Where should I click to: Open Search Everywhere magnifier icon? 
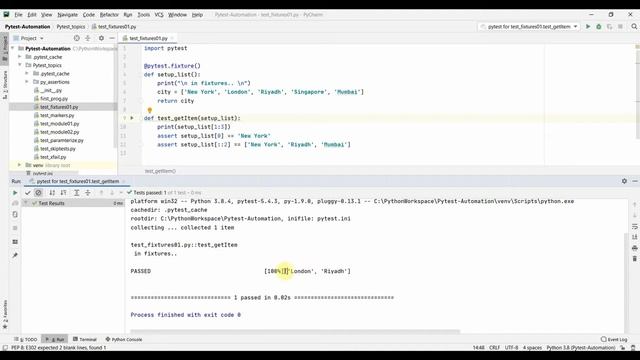634,27
